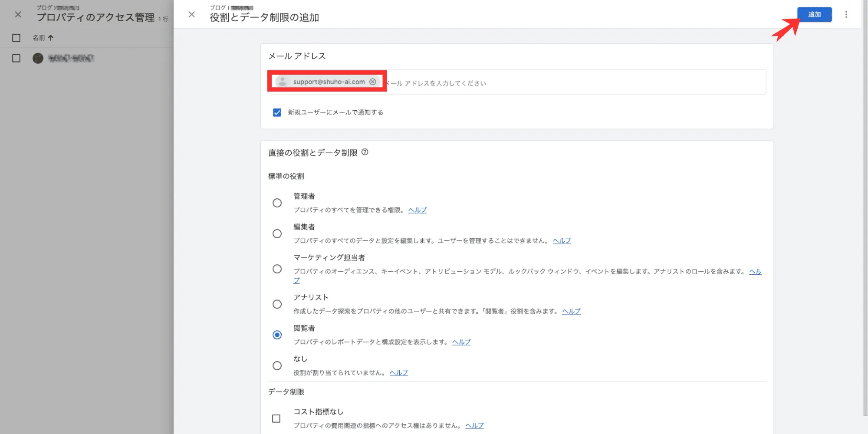Screen dimensions: 868x434
Task: Click the 管理者 role label
Action: coord(304,196)
